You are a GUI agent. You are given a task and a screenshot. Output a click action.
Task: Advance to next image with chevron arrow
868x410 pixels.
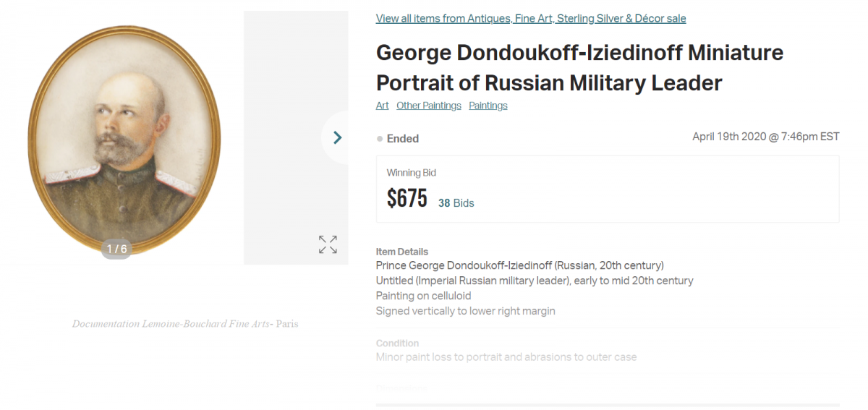[337, 137]
